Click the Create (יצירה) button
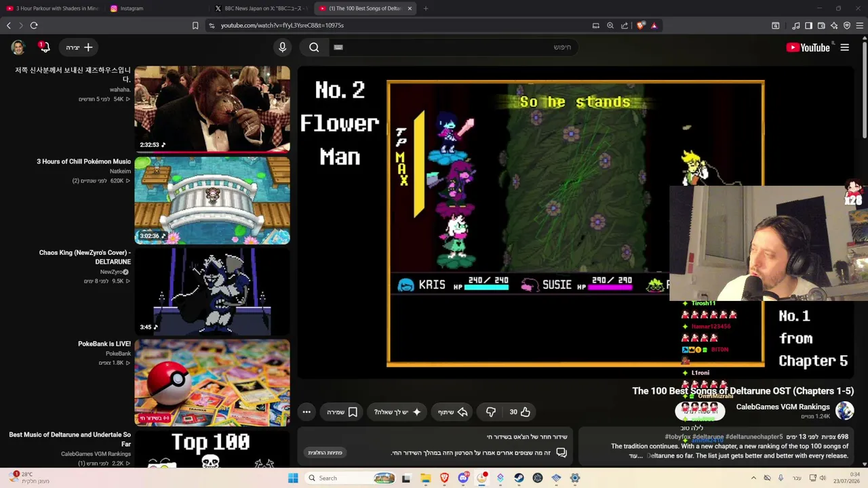Viewport: 868px width, 488px height. pyautogui.click(x=79, y=47)
